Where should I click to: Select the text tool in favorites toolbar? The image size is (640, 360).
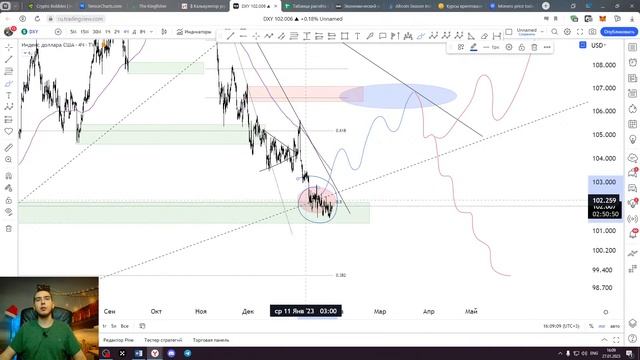pos(357,36)
